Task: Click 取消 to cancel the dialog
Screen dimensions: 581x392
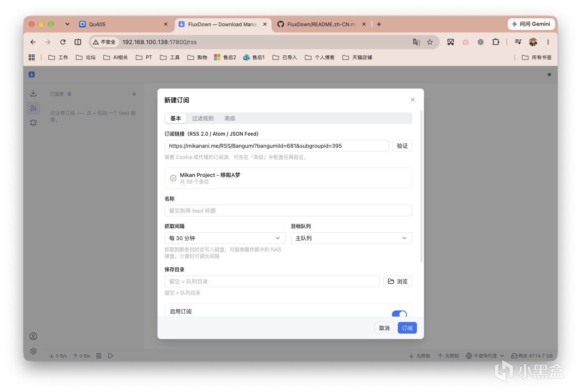Action: pyautogui.click(x=384, y=328)
